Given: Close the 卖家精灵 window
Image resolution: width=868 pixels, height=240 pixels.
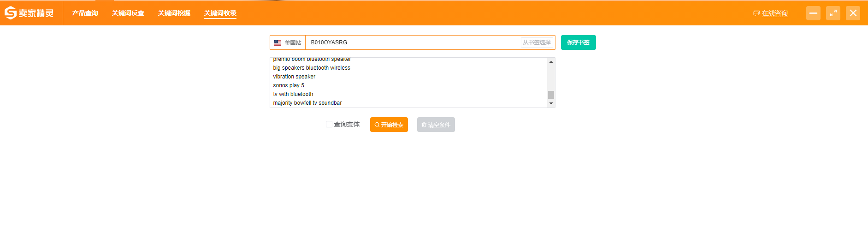Looking at the screenshot, I should click(x=853, y=13).
